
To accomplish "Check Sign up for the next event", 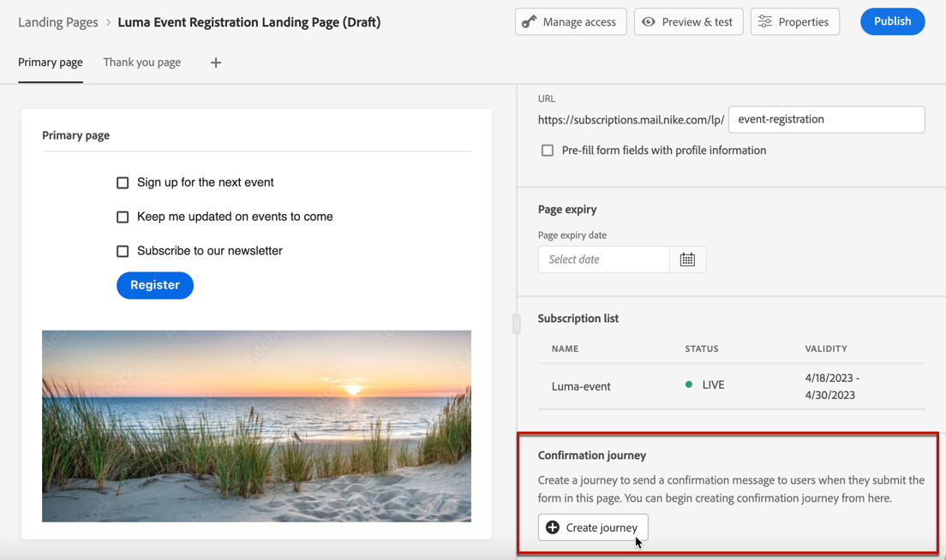I will click(123, 182).
